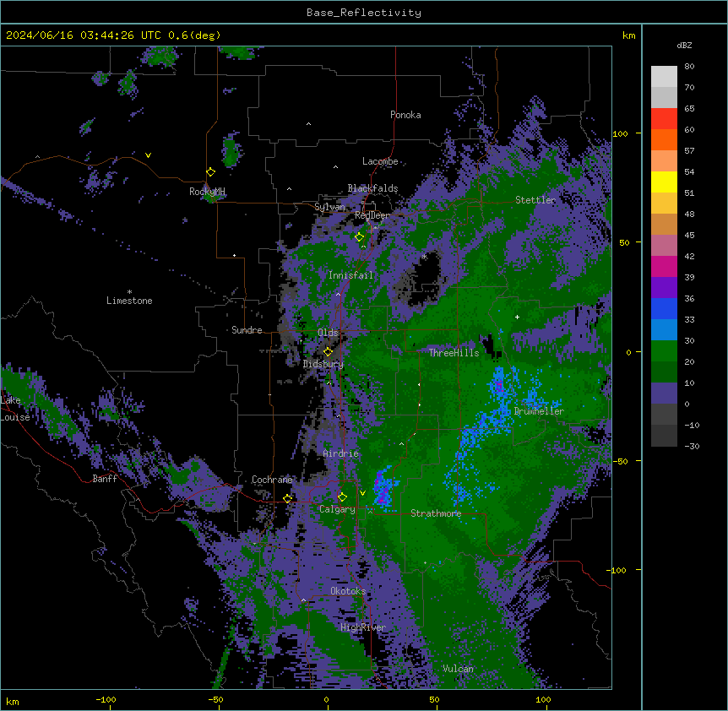Screen dimensions: 728x711
Task: Select the yellow diamond marker below RedDeer
Action: click(x=359, y=237)
